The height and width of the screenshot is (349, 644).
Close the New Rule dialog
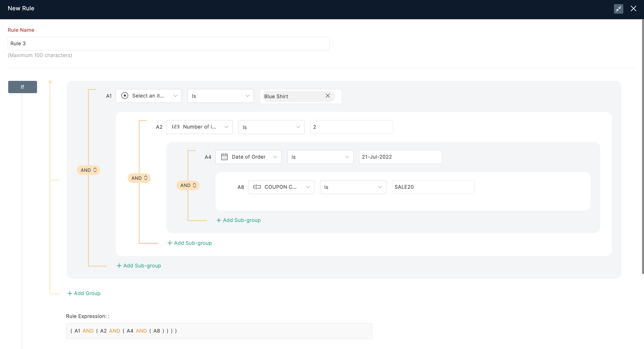point(633,9)
